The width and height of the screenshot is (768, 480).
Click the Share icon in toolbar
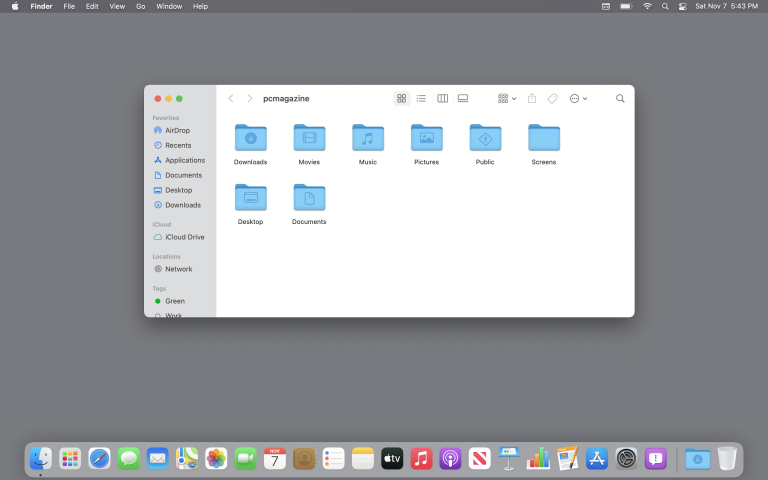(x=532, y=99)
